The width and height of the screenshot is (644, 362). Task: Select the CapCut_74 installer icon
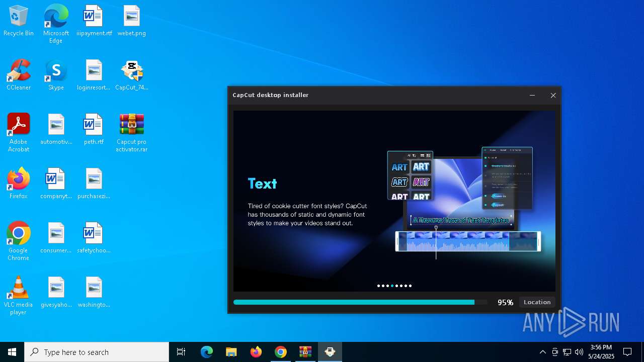click(x=132, y=75)
